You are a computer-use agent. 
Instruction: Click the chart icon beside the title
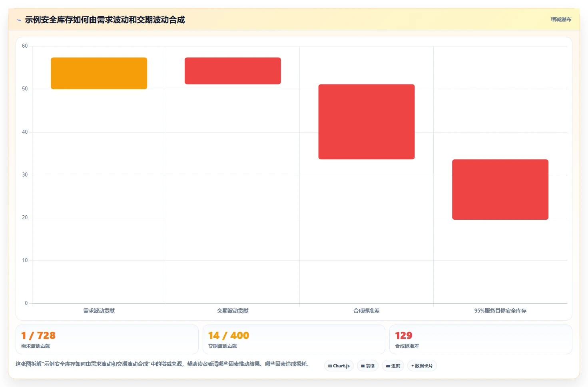point(19,20)
